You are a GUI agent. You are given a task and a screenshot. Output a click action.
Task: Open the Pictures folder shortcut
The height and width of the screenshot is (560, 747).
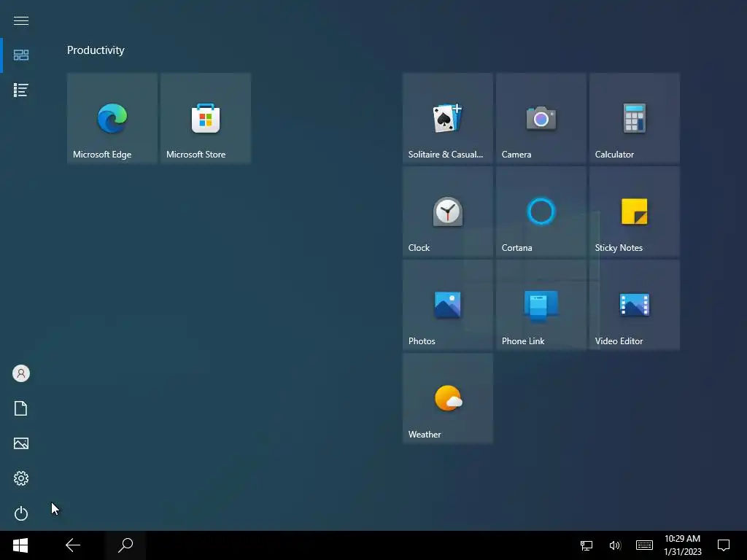click(21, 443)
